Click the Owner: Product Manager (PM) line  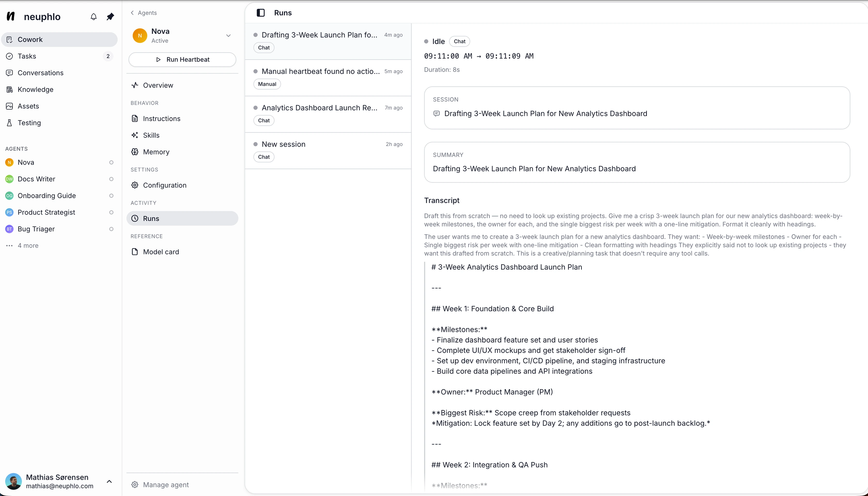pyautogui.click(x=492, y=392)
